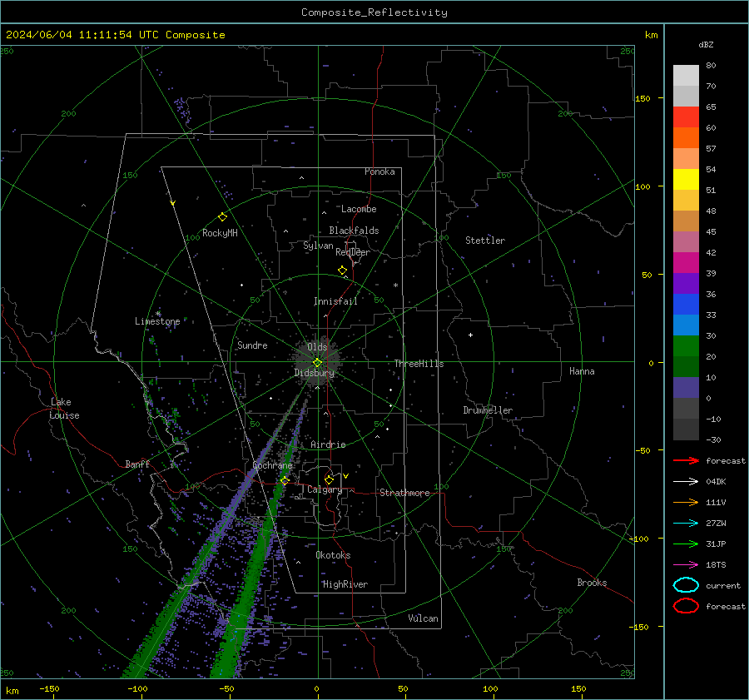Screen dimensions: 749x700
Task: Click the orange 60 dBZ color swatch
Action: (x=686, y=138)
